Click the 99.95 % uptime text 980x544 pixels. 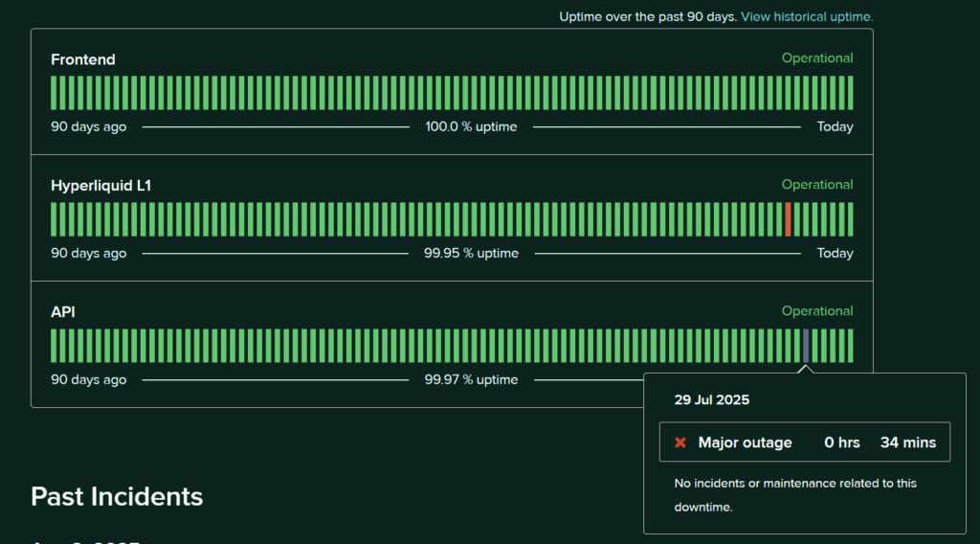(471, 253)
